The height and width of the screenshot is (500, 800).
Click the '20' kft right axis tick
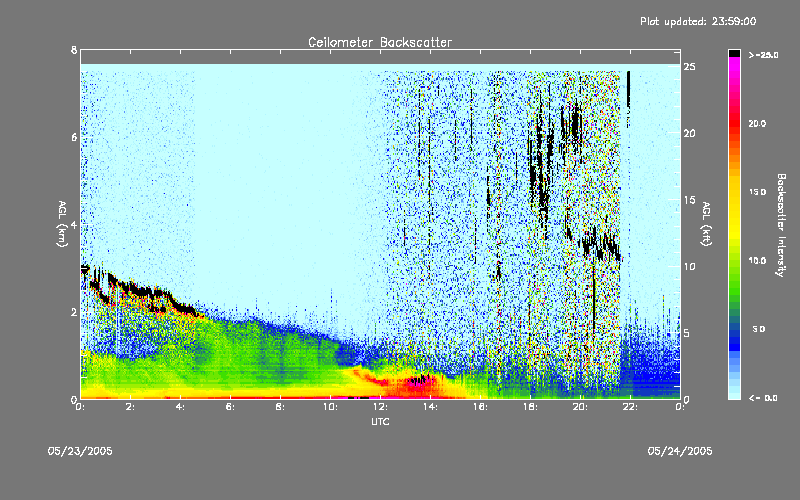coord(689,133)
